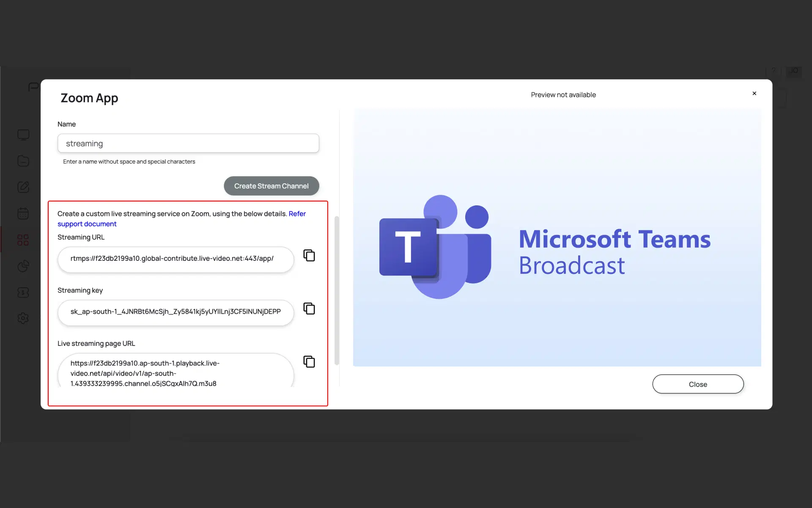Open the Refer support document link
Screen dimensions: 812x508
[x=87, y=224]
